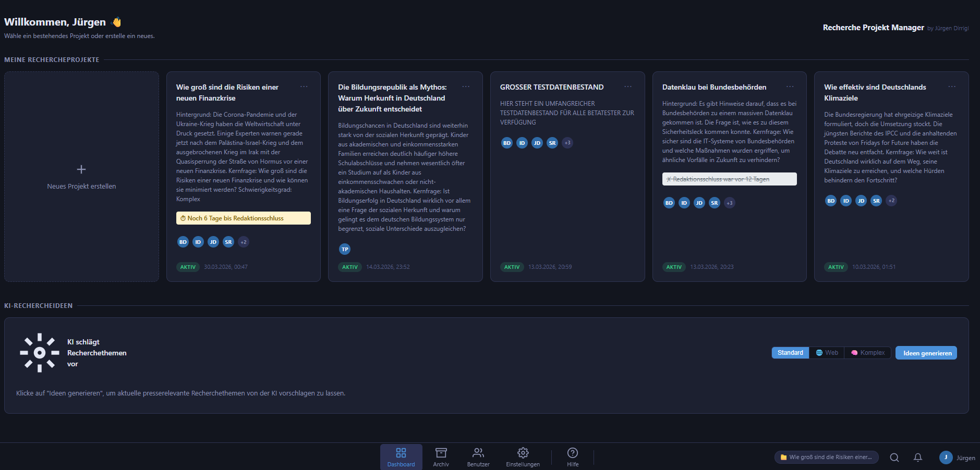Viewport: 980px width, 470px height.
Task: Open Archiv in bottom navigation
Action: tap(441, 457)
